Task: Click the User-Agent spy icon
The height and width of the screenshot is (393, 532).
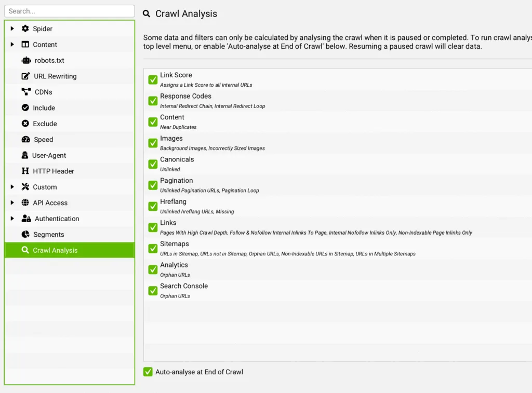Action: 25,155
